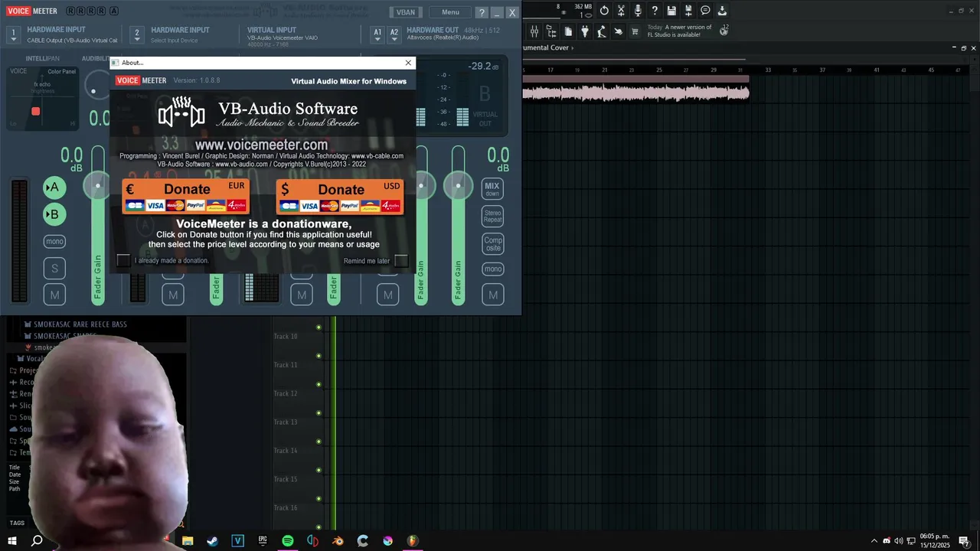The image size is (980, 551).
Task: Open A2 hardware out device dropdown
Action: [394, 34]
